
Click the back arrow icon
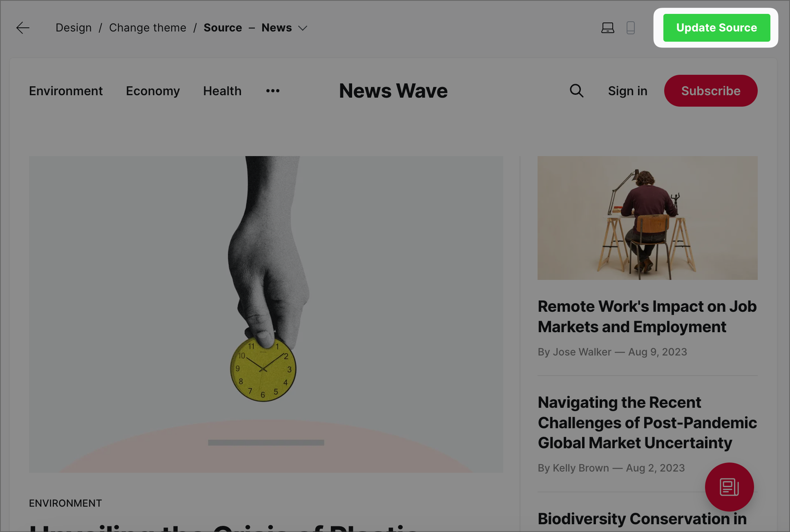pos(23,28)
